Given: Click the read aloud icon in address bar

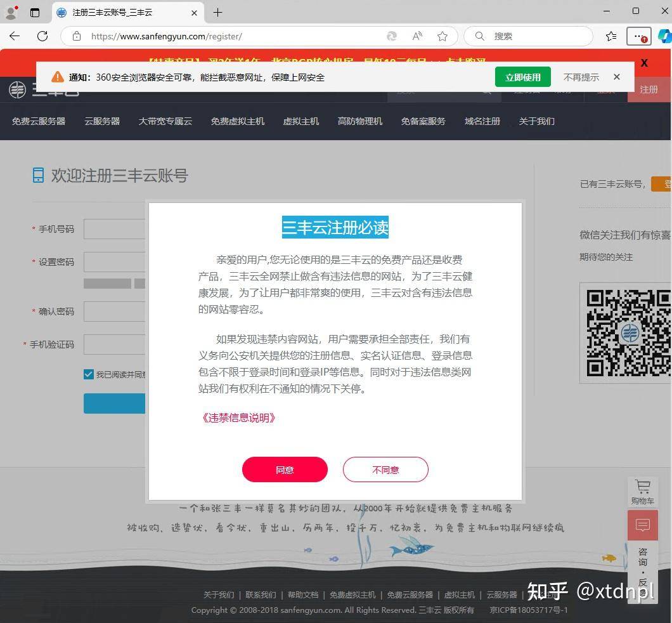Looking at the screenshot, I should pyautogui.click(x=417, y=36).
